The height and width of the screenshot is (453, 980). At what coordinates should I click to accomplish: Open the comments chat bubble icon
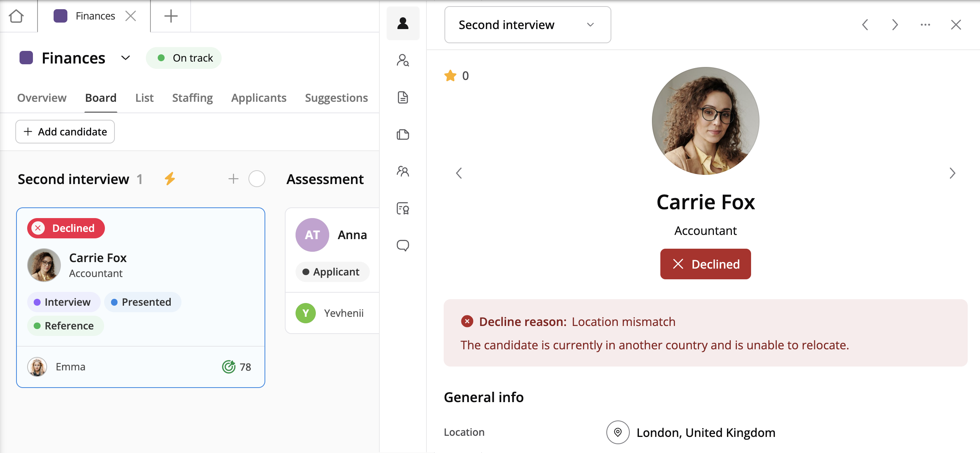point(403,245)
